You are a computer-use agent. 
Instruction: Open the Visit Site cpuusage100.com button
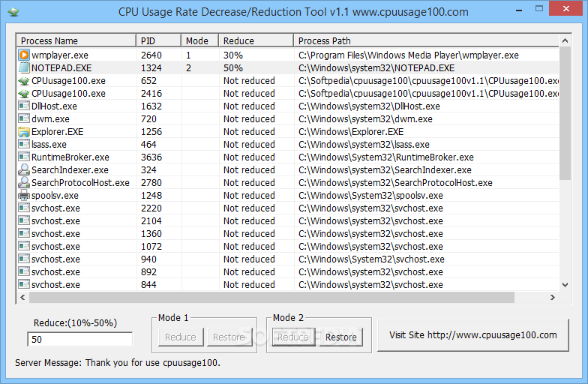click(x=472, y=335)
